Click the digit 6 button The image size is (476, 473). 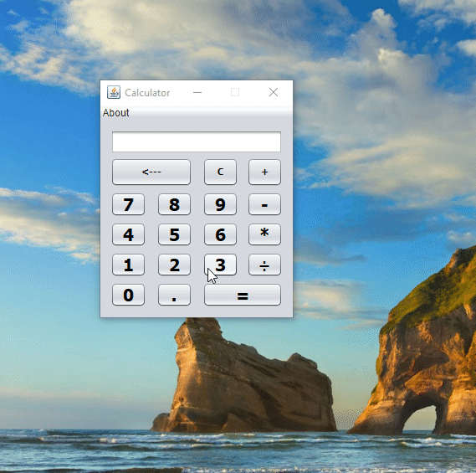[x=220, y=234]
